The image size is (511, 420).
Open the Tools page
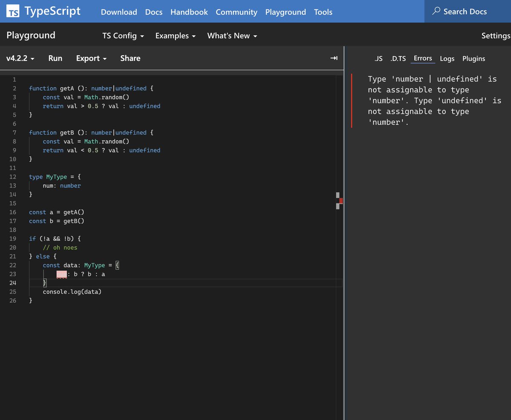[x=323, y=12]
